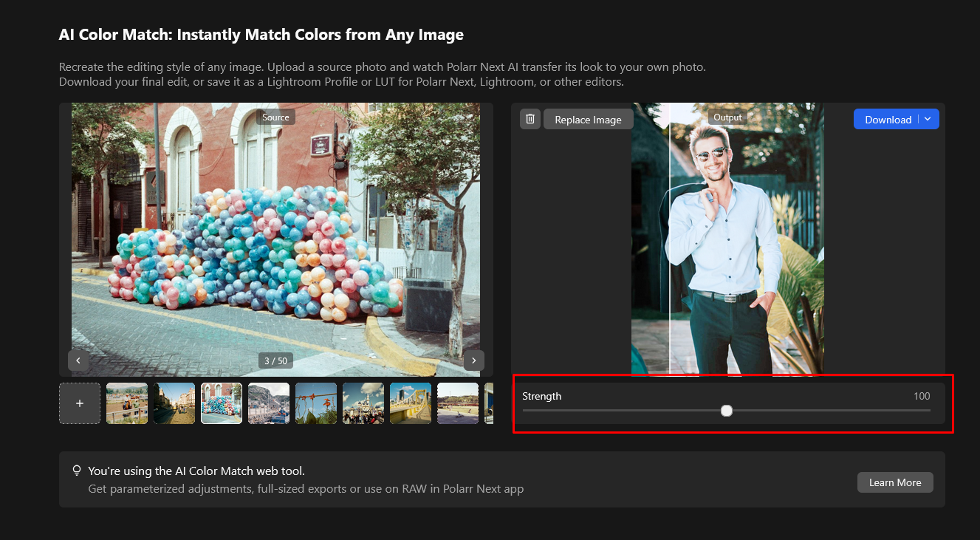Go to the previous source image
The height and width of the screenshot is (540, 980).
click(x=78, y=360)
